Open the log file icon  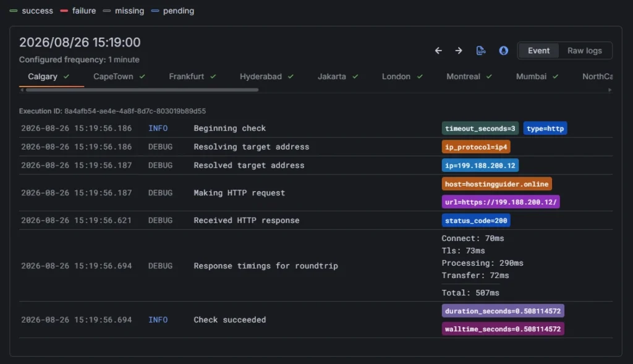pos(481,51)
